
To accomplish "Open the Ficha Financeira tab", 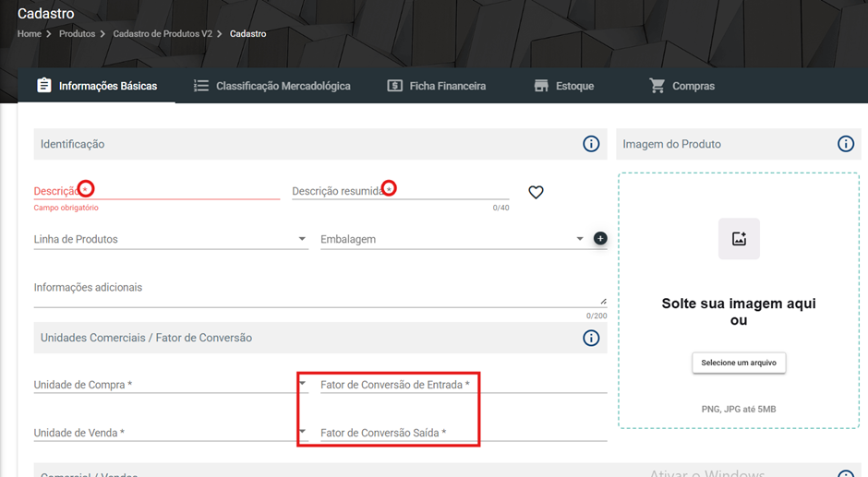I will [436, 86].
